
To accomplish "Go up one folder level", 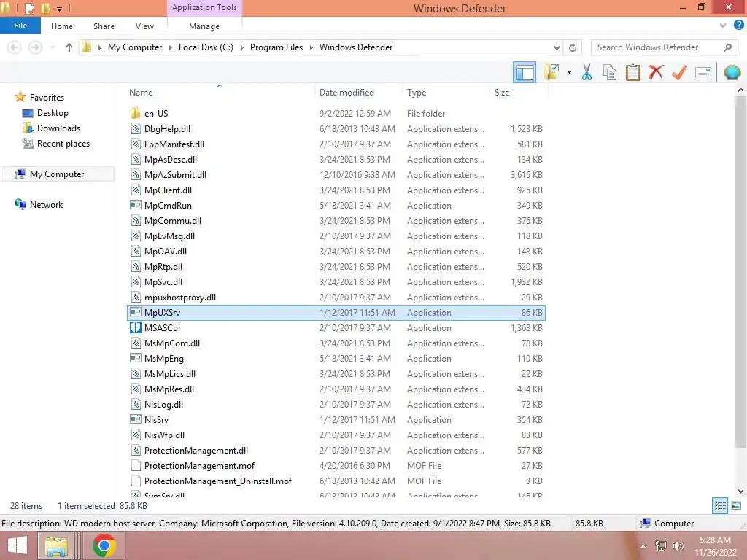I will pyautogui.click(x=69, y=47).
